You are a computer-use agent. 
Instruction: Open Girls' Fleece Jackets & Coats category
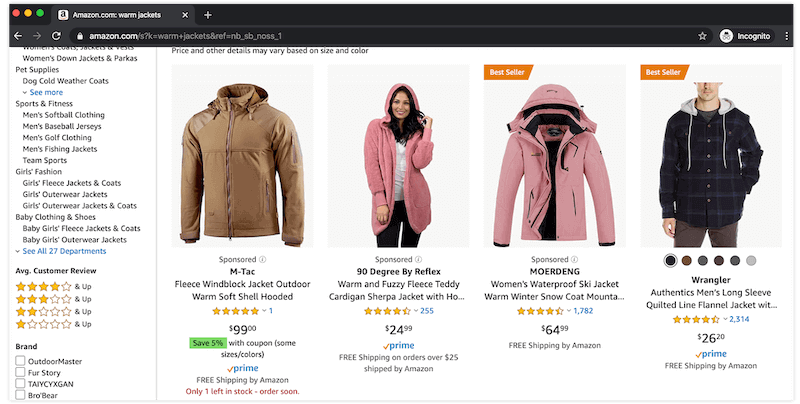[x=72, y=183]
